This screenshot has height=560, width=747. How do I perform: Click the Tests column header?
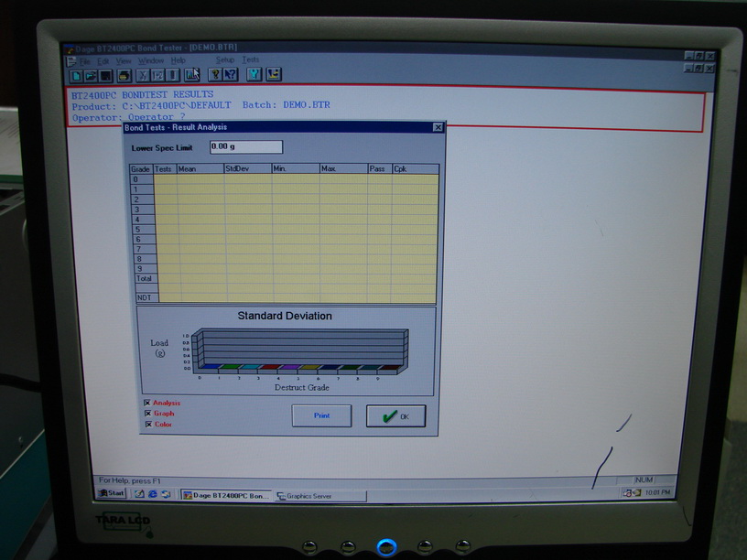tap(165, 168)
